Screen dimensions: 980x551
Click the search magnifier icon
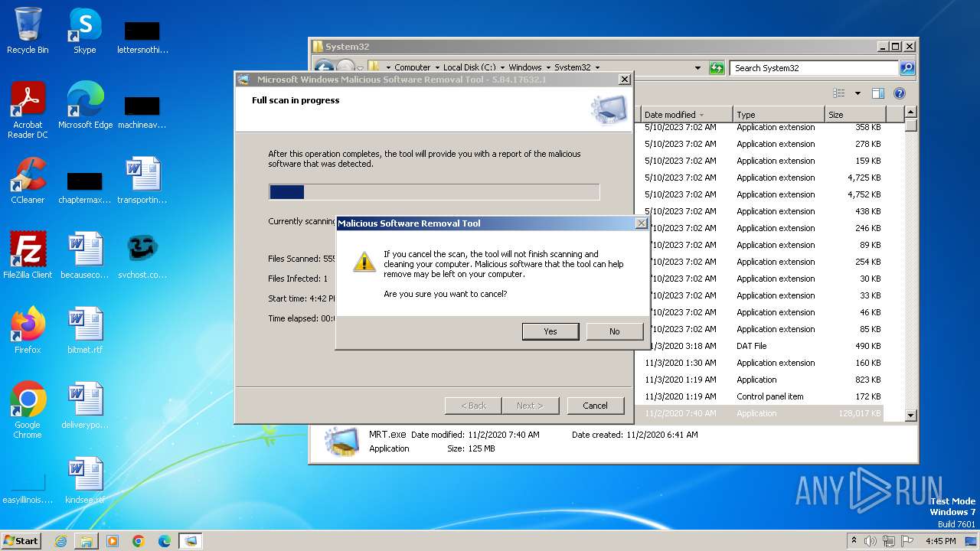point(907,68)
